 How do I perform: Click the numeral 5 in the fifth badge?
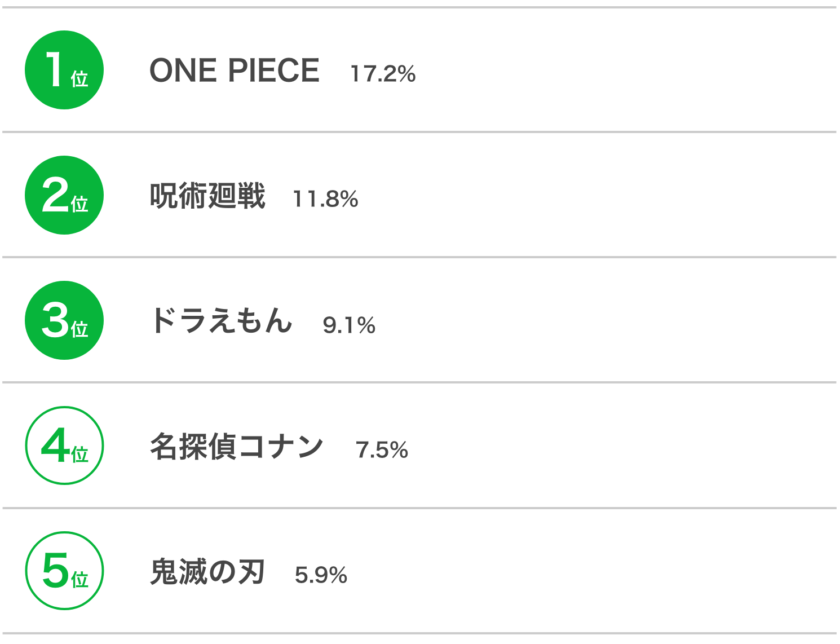click(55, 570)
